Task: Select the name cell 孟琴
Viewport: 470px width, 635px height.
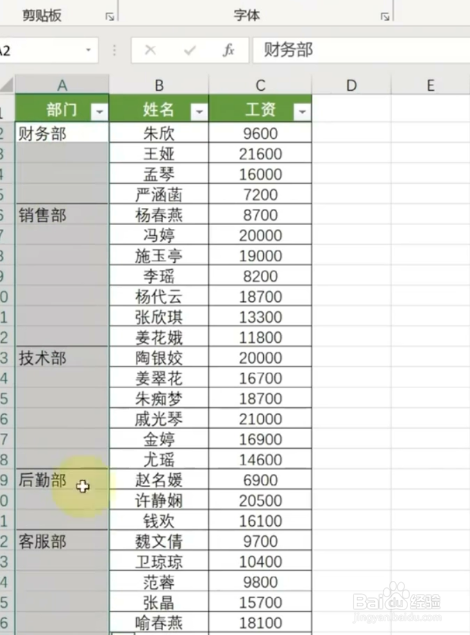Action: click(159, 173)
